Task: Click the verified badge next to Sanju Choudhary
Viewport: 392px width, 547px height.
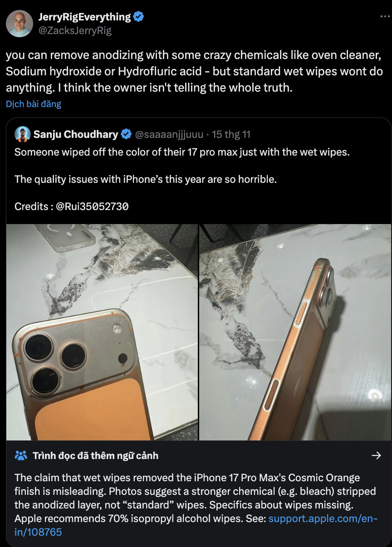Action: pos(127,134)
